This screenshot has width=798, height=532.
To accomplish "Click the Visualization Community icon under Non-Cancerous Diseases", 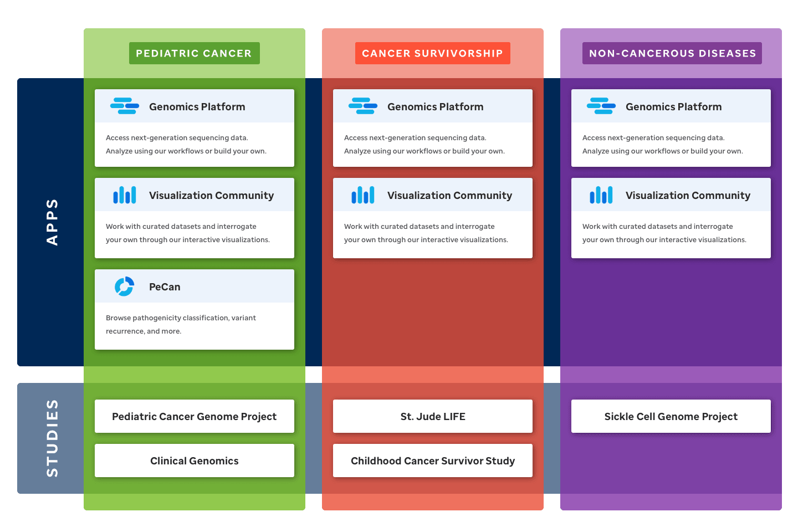I will click(x=601, y=195).
